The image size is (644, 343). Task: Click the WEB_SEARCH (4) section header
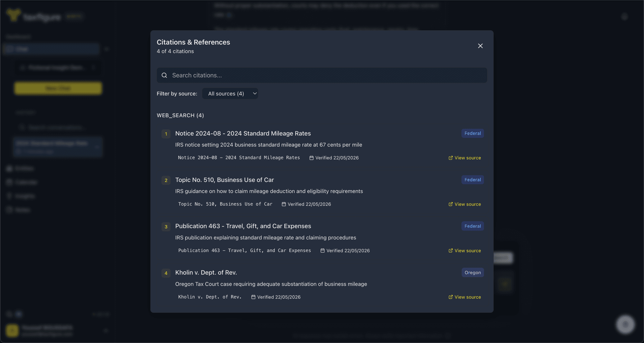click(x=180, y=115)
